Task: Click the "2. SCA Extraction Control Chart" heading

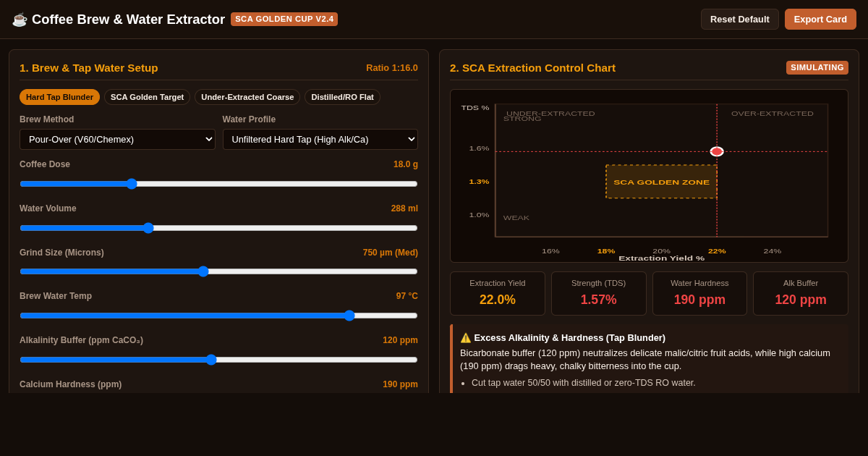Action: 533,67
